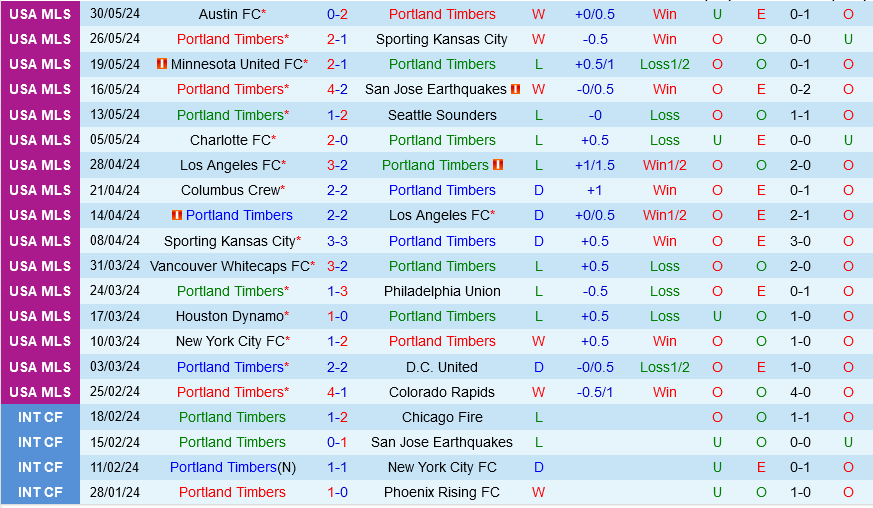The width and height of the screenshot is (873, 508).
Task: Click USA MLS label in 30/05/24 row
Action: (40, 14)
